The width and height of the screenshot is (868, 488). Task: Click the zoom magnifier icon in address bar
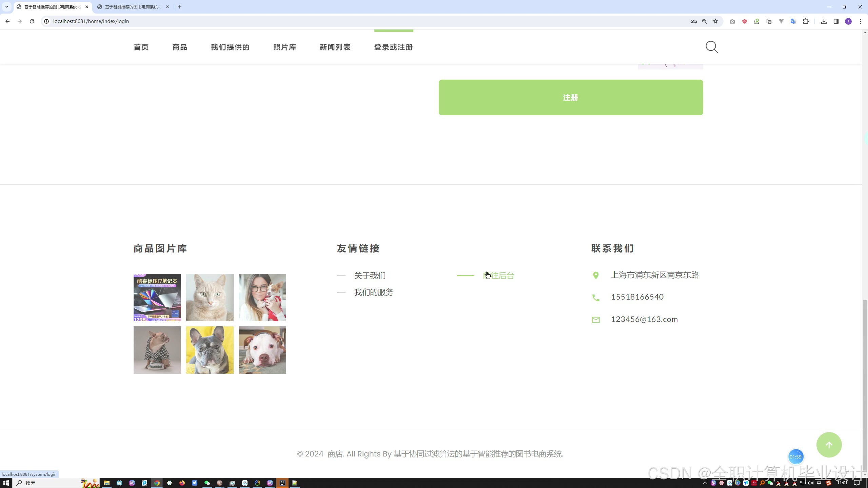704,21
